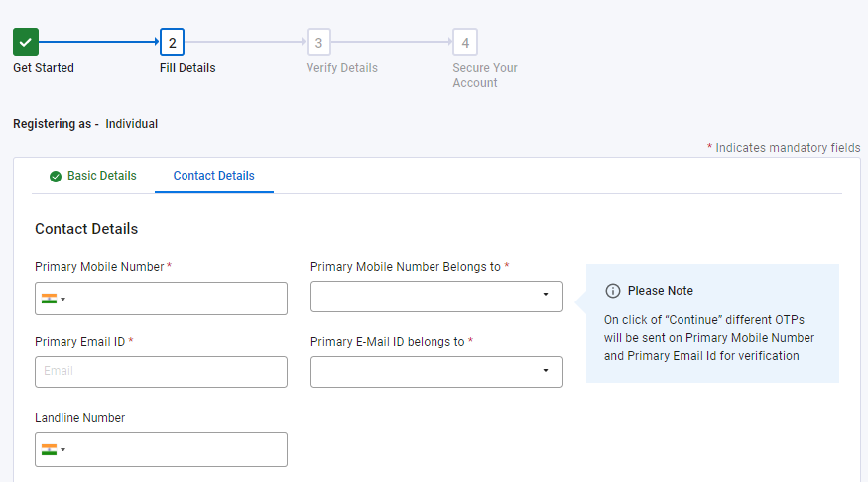Select the Contact Details tab
Screen dimensions: 868x482
pyautogui.click(x=213, y=176)
